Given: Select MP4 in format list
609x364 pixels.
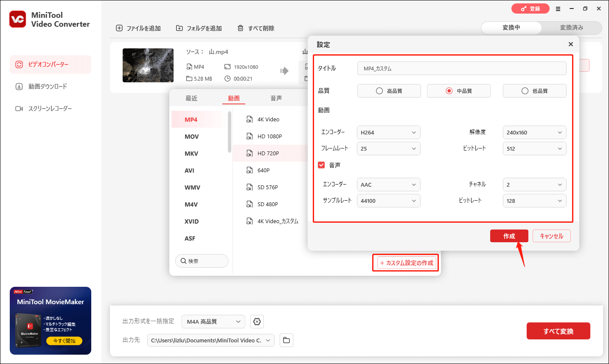Looking at the screenshot, I should coord(199,120).
